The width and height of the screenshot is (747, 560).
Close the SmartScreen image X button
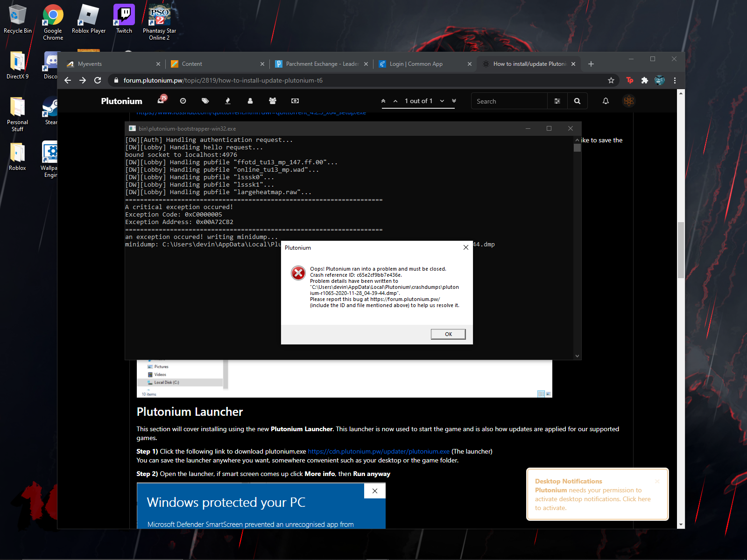(374, 491)
